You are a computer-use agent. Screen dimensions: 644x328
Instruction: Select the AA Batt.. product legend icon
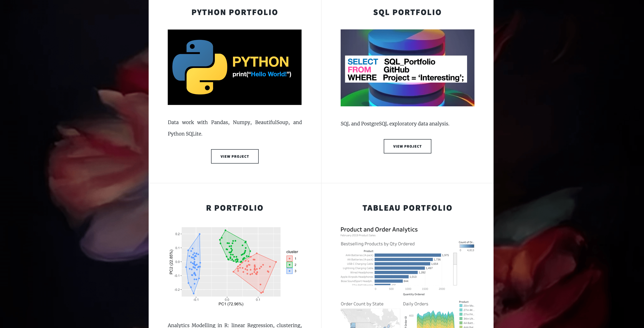click(461, 323)
